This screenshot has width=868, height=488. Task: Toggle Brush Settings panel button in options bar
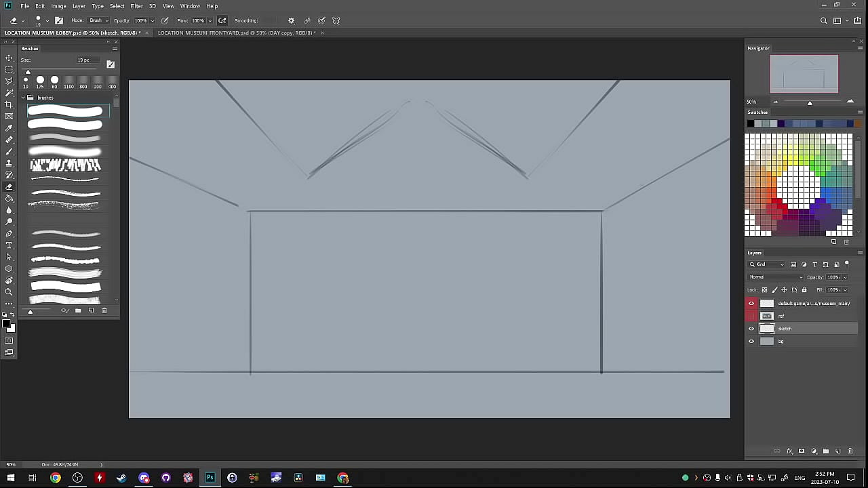click(59, 20)
